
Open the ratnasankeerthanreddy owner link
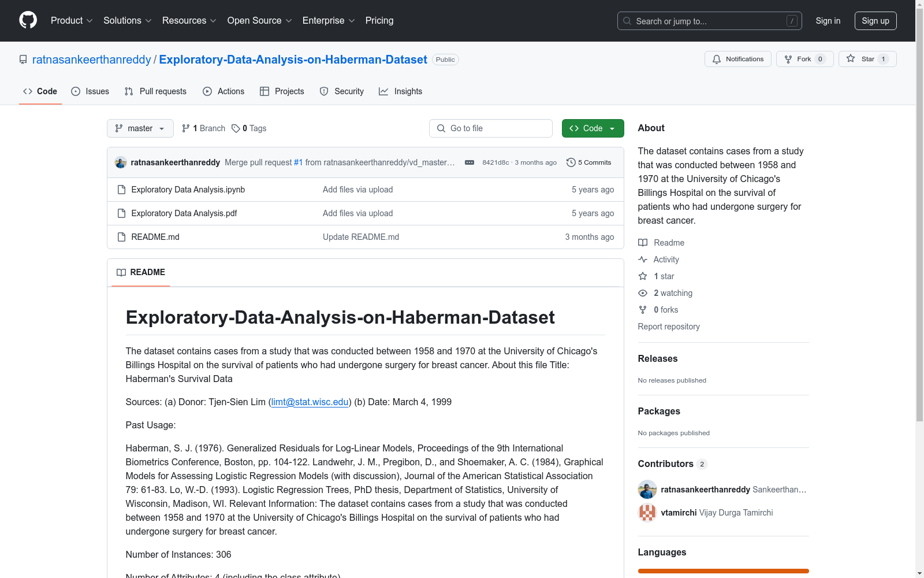click(x=92, y=60)
